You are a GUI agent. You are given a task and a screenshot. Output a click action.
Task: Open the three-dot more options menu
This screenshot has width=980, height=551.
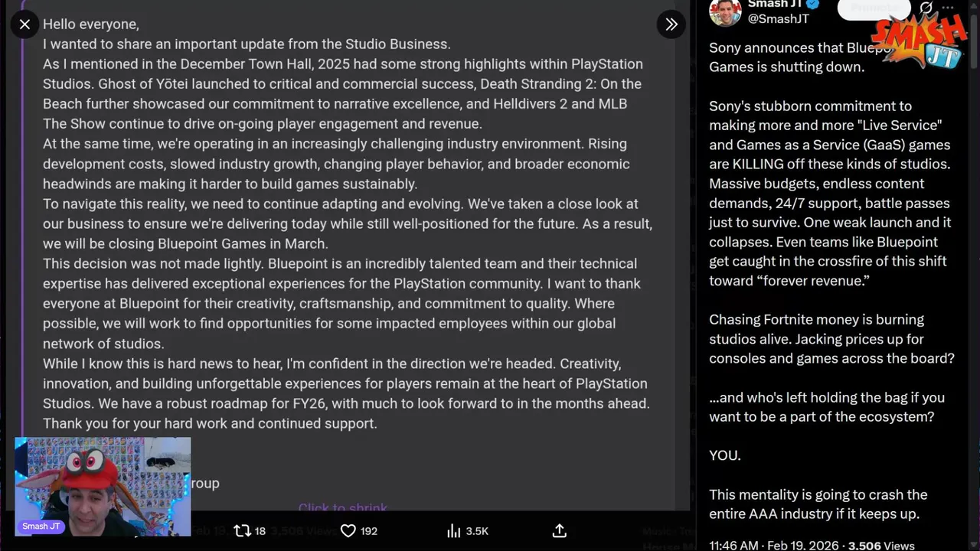pos(949,8)
